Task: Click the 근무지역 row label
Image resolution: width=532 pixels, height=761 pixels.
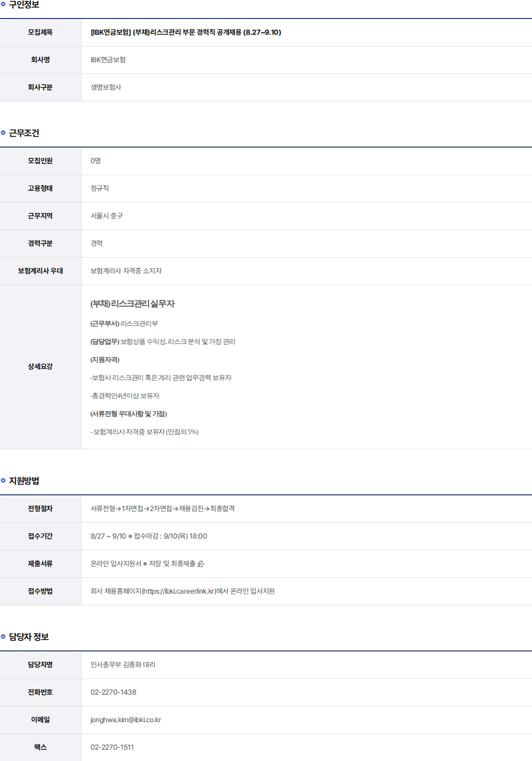Action: [x=40, y=216]
